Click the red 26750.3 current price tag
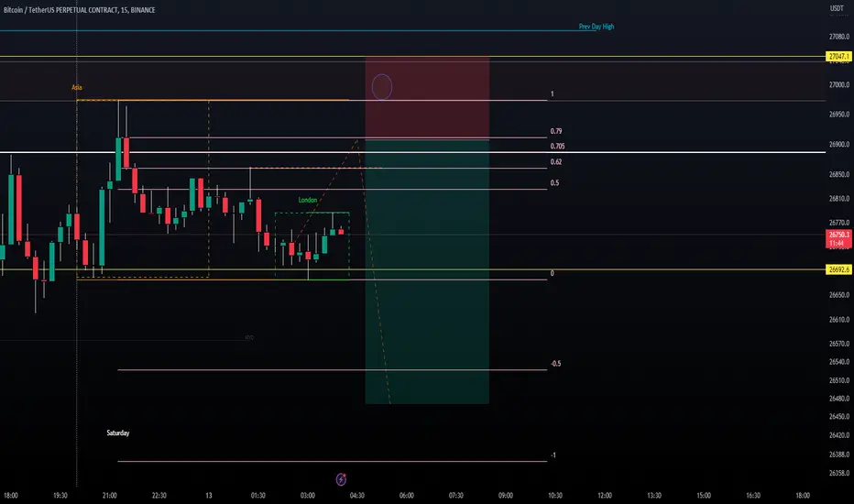This screenshot has height=504, width=854. 838,238
